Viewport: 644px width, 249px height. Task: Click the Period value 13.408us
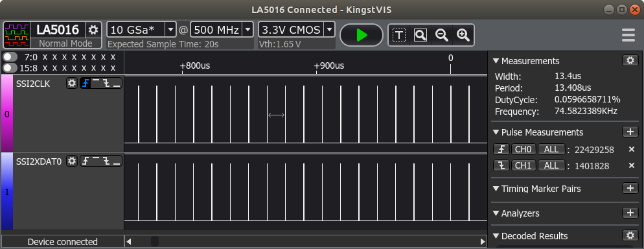573,88
